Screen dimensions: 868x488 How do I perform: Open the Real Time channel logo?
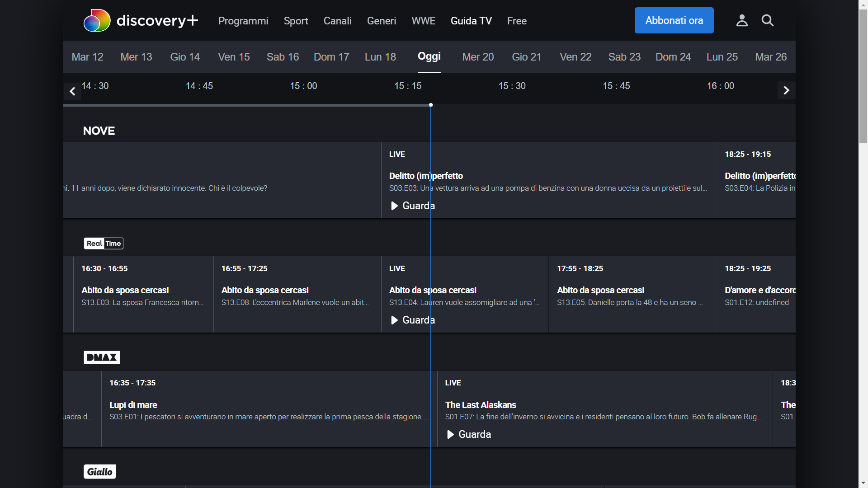coord(104,244)
